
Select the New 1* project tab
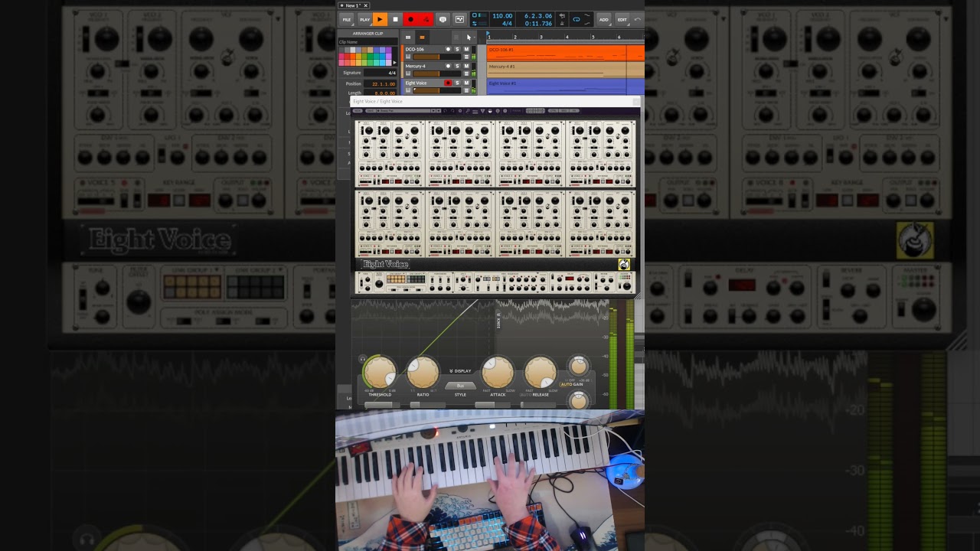[x=353, y=5]
